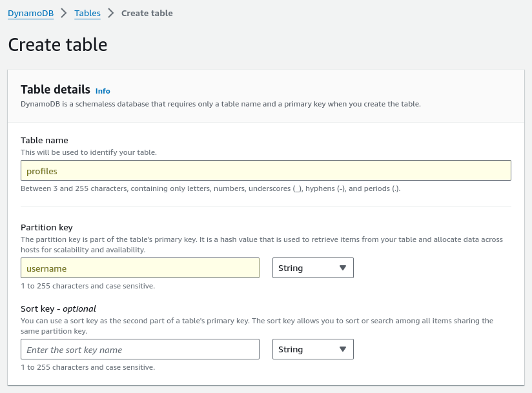
Task: Click the sort key description paragraph
Action: 257,326
